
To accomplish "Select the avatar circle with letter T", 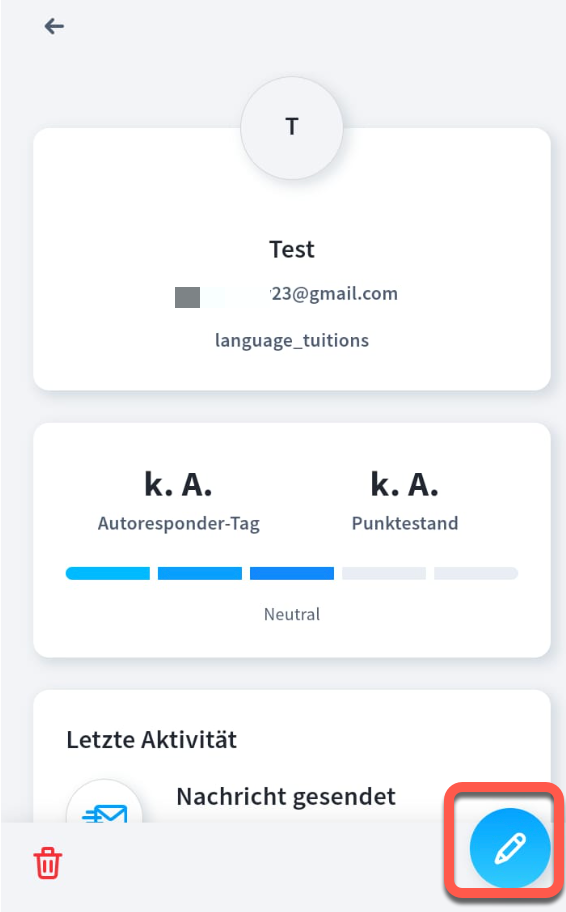I will (292, 128).
